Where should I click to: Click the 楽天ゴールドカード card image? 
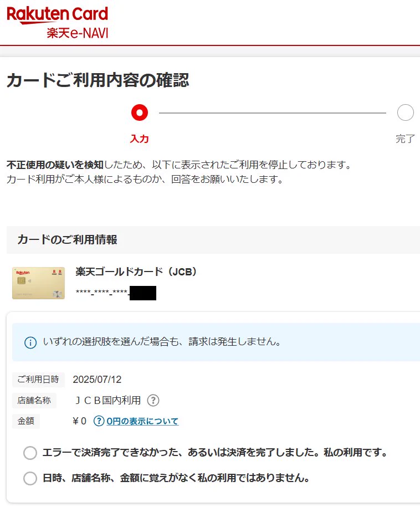tap(38, 283)
